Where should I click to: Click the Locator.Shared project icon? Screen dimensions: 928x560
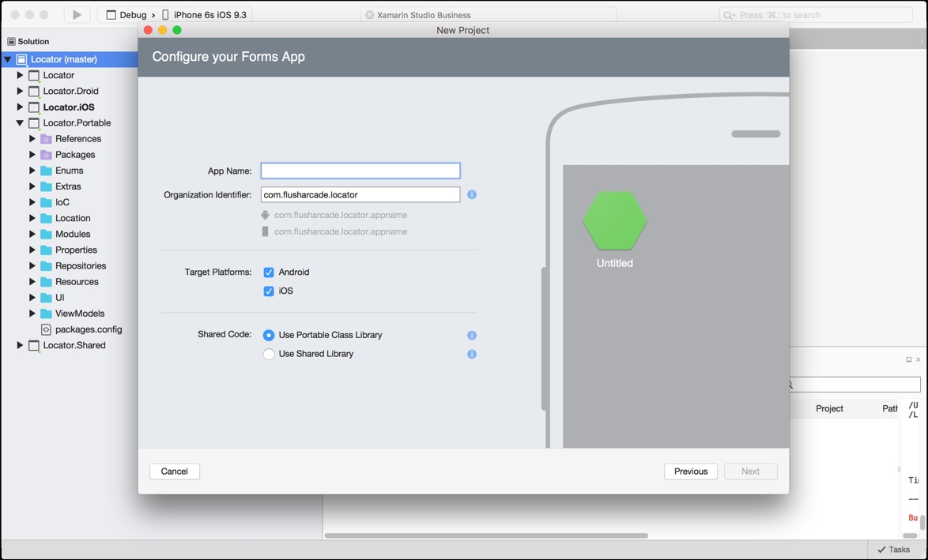point(34,346)
